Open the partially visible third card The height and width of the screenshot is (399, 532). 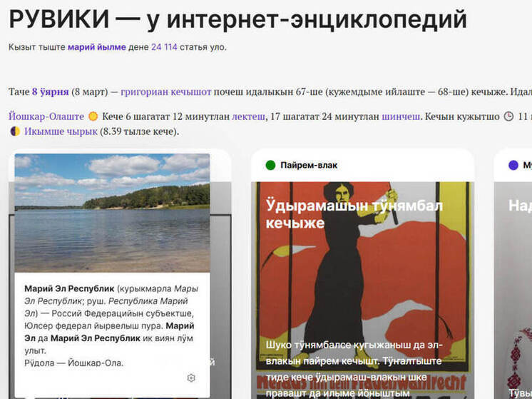pos(513,275)
